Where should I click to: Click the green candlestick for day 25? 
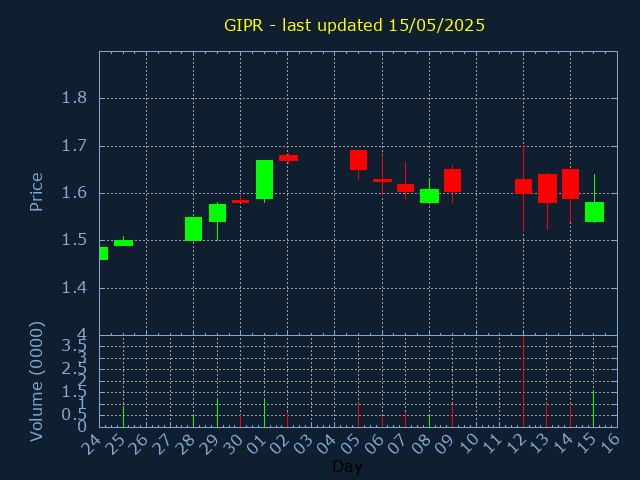(x=123, y=243)
